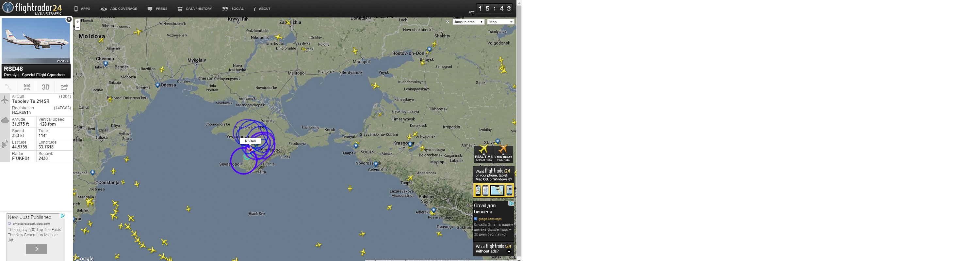Click the Rossiya - Special Flight Squadron title
Image resolution: width=980 pixels, height=261 pixels.
point(34,75)
